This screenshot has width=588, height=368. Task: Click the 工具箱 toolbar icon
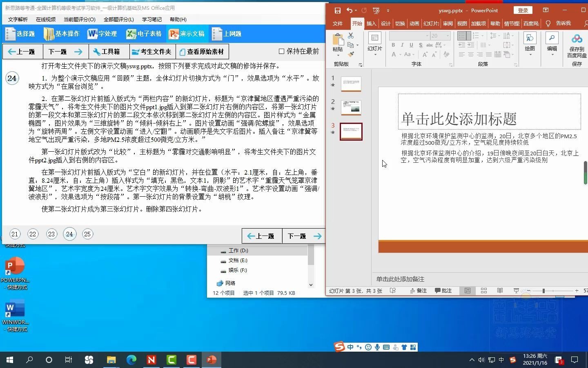coord(107,52)
